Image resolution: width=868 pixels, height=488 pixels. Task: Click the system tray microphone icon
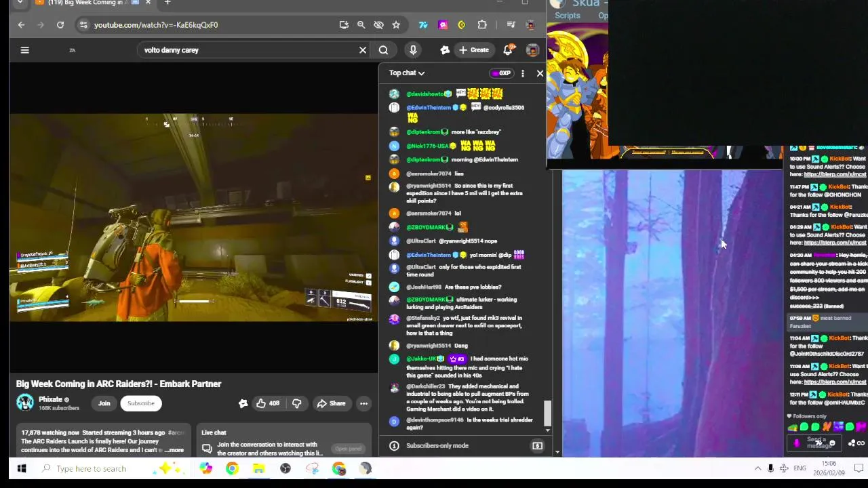point(770,468)
